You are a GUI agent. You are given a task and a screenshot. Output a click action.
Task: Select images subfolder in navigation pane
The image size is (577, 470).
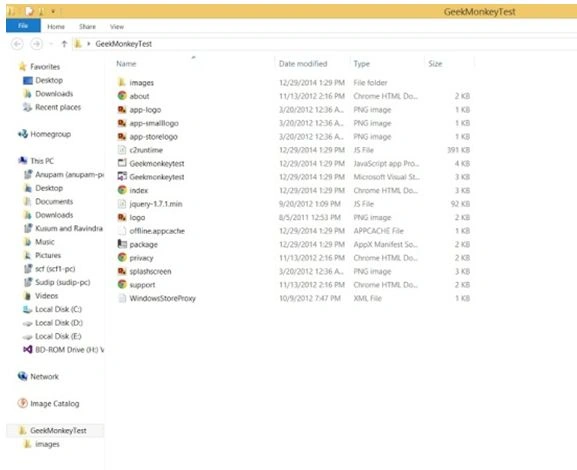click(x=47, y=444)
